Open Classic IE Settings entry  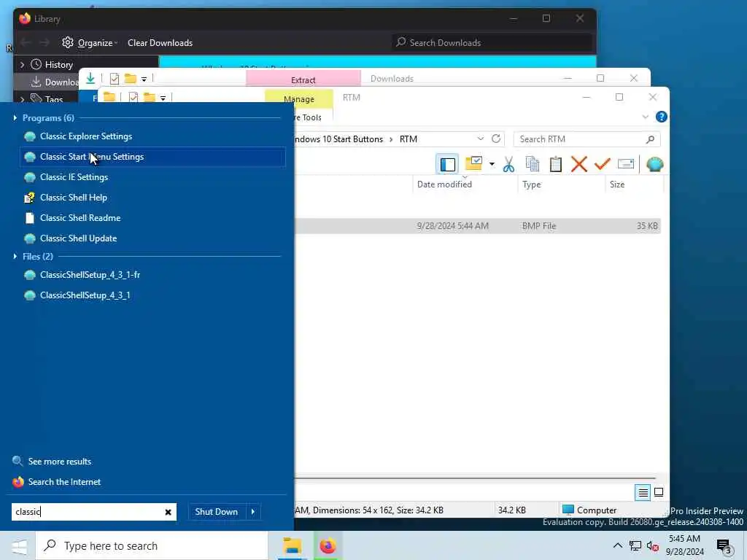(74, 177)
